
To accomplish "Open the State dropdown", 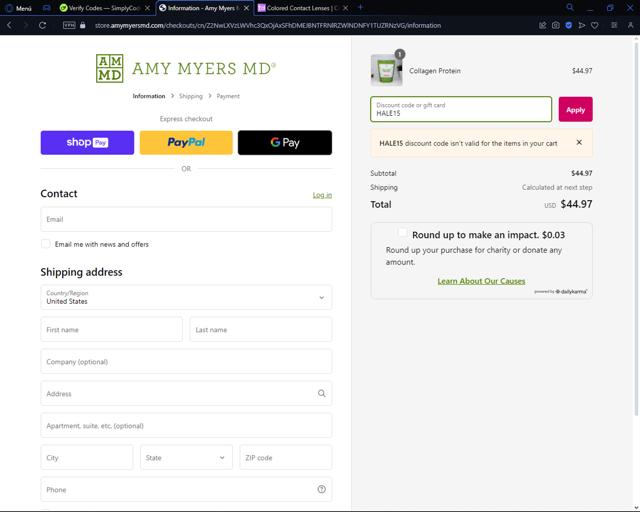I will pos(186,458).
